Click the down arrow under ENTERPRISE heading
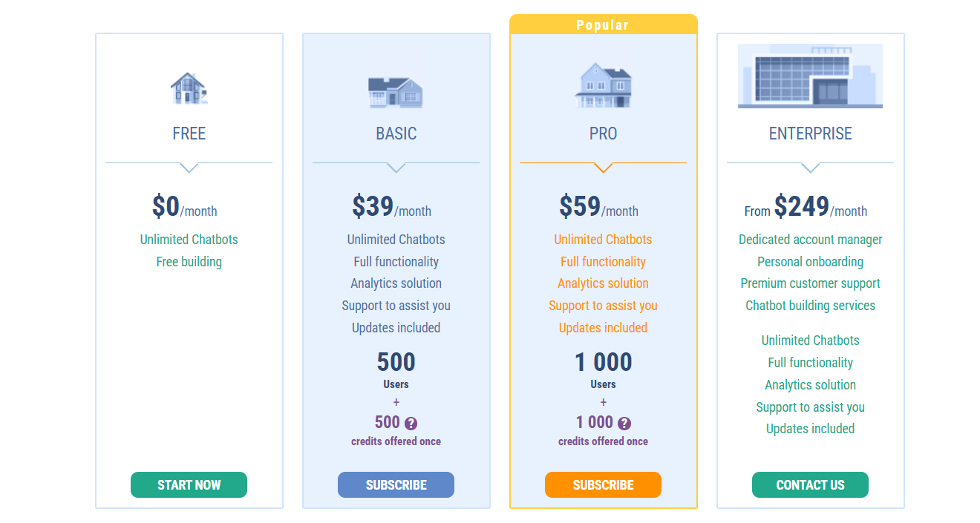The width and height of the screenshot is (980, 523). pos(810,168)
